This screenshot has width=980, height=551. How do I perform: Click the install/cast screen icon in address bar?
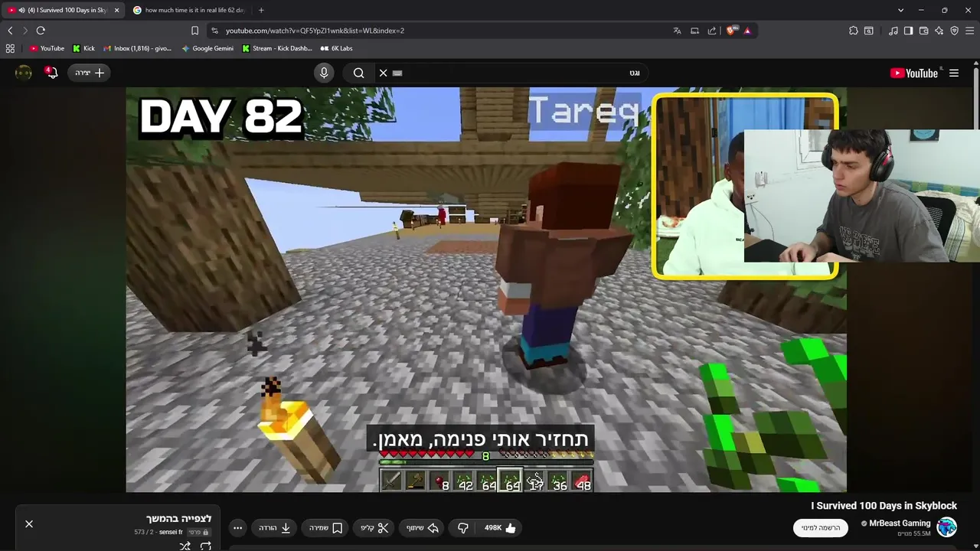(694, 31)
